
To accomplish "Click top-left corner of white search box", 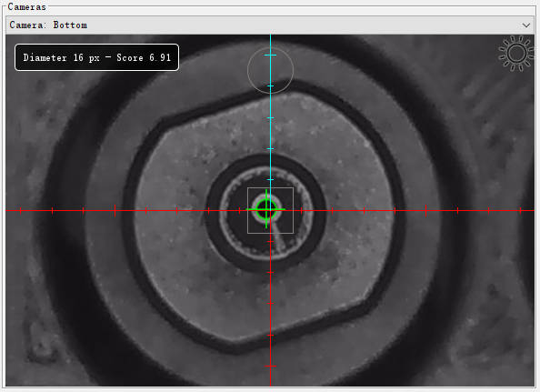I will tap(247, 187).
